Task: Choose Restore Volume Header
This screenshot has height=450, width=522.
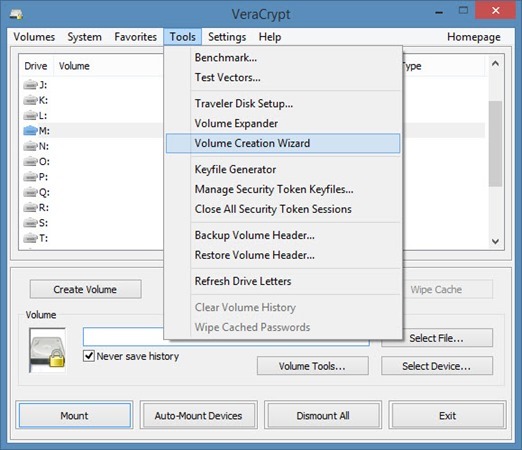Action: (283, 255)
